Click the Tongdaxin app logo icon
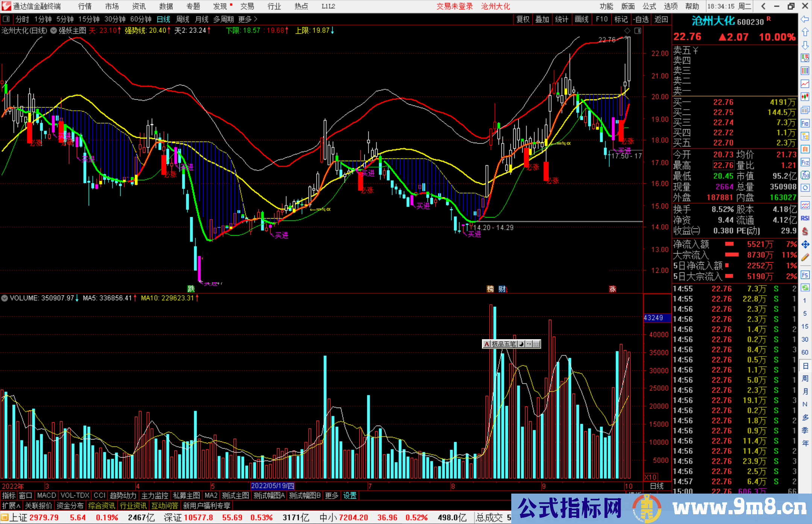 tap(6, 6)
